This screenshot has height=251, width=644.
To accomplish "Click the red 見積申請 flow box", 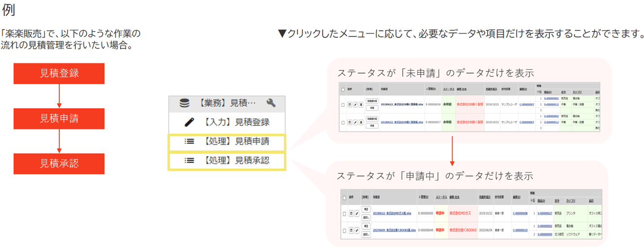I will 59,119.
